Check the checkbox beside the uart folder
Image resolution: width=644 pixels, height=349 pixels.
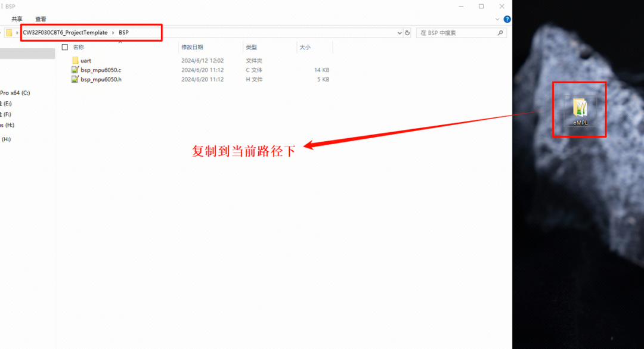(66, 60)
